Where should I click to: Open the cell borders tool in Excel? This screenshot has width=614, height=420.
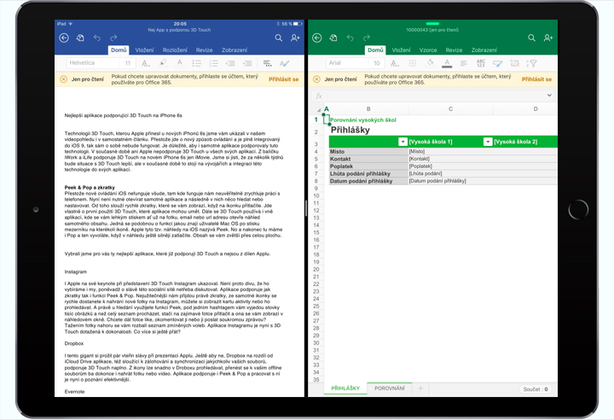[412, 63]
